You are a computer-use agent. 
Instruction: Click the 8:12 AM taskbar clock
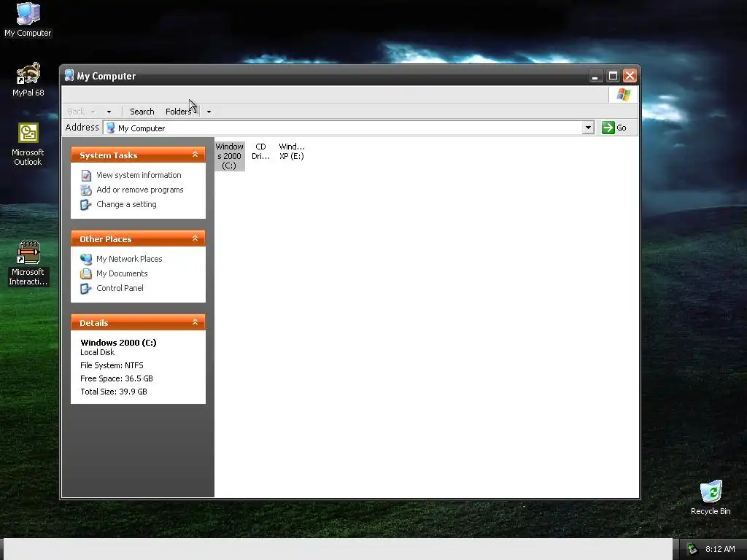[x=720, y=549]
